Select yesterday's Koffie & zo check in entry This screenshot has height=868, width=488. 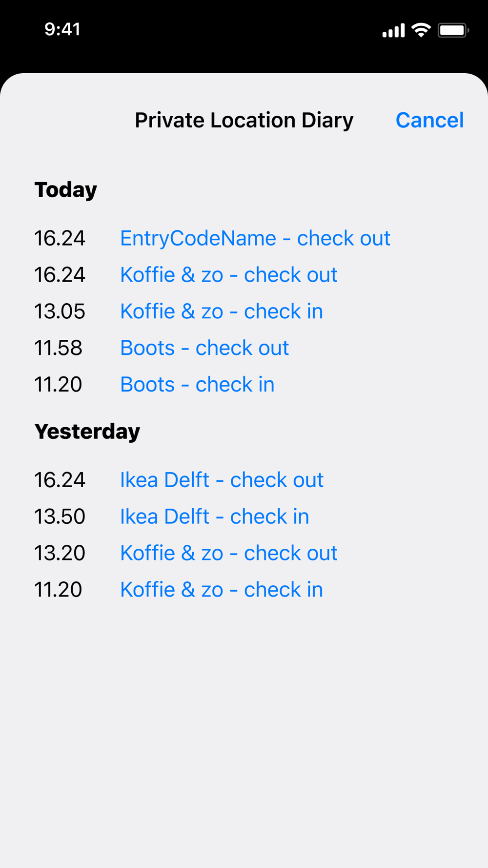(221, 590)
